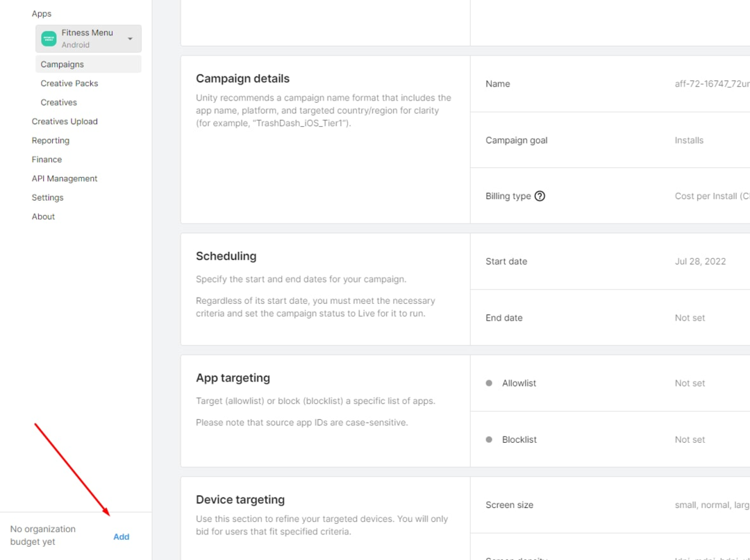Open the Reporting page
750x560 pixels.
[x=51, y=141]
